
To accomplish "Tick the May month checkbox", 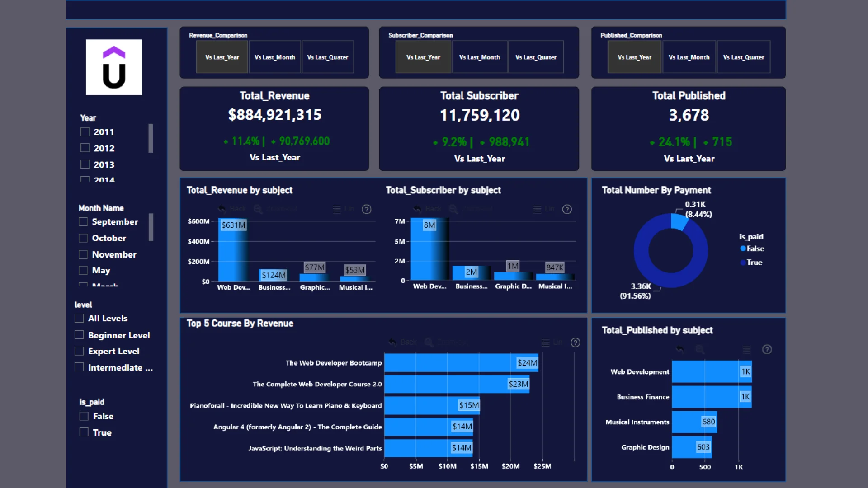I will [x=83, y=270].
